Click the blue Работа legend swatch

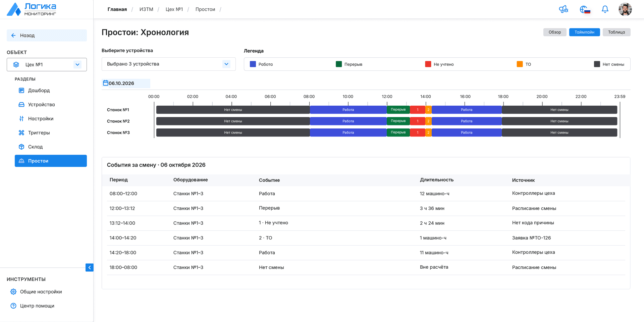click(x=253, y=64)
